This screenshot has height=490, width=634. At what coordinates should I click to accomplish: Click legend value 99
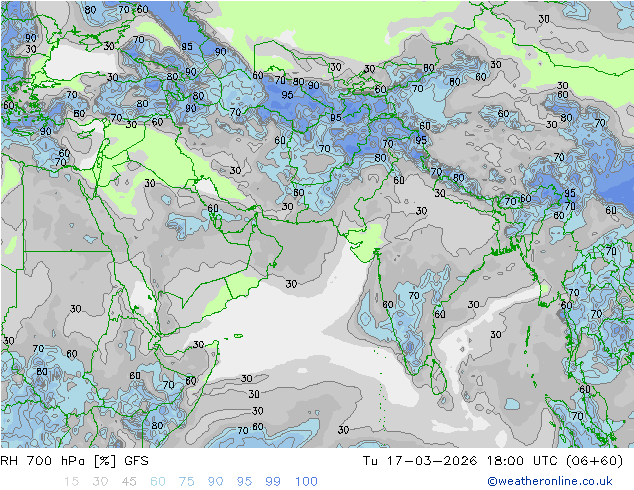coord(273,482)
